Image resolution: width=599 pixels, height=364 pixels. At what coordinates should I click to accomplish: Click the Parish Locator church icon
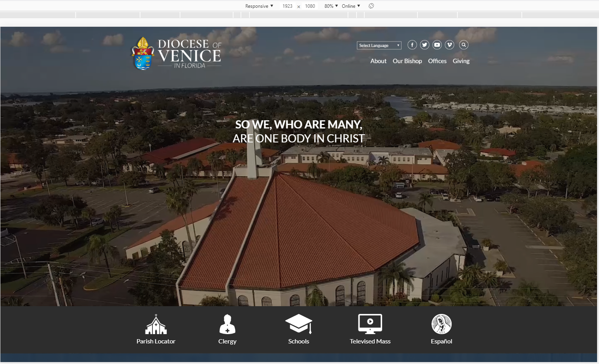click(156, 324)
